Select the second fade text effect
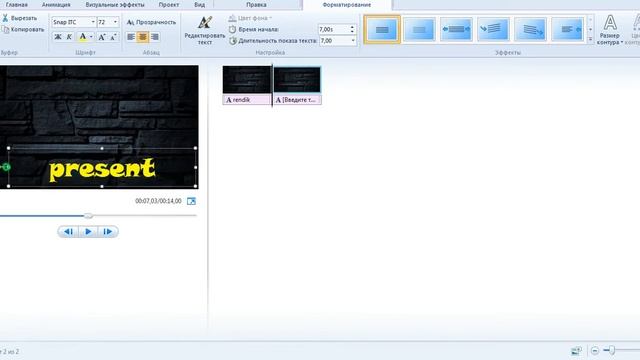 coord(419,29)
